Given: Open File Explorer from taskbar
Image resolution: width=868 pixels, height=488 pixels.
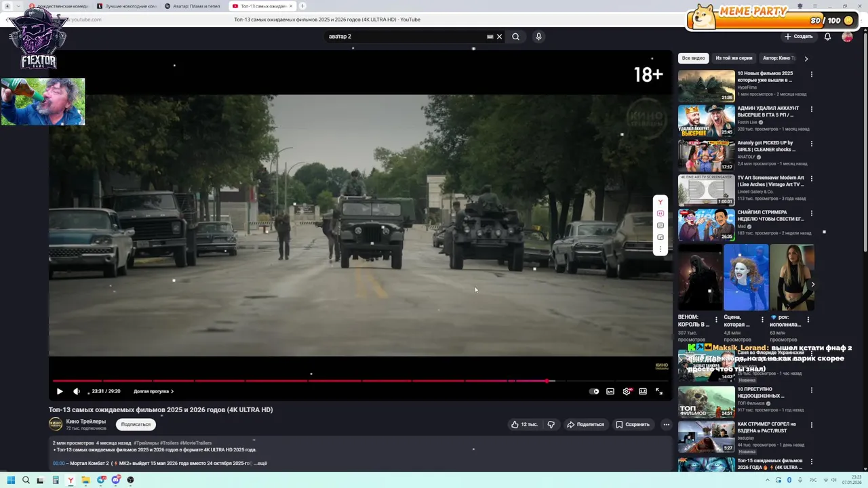Looking at the screenshot, I should 85,480.
